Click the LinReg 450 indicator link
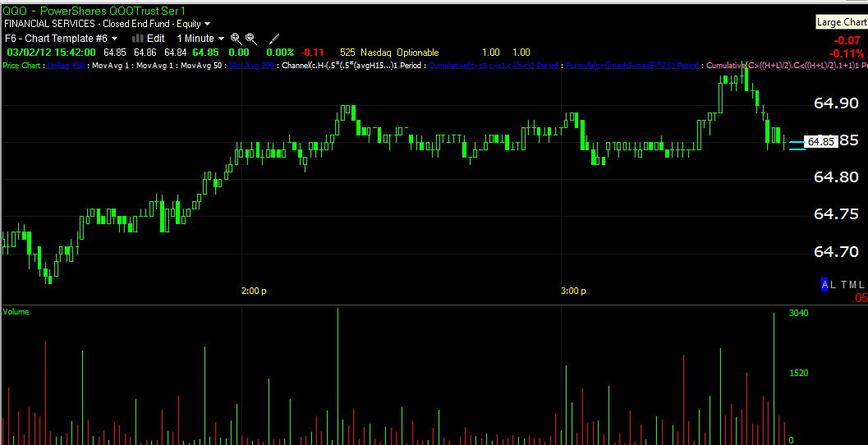 tap(66, 66)
